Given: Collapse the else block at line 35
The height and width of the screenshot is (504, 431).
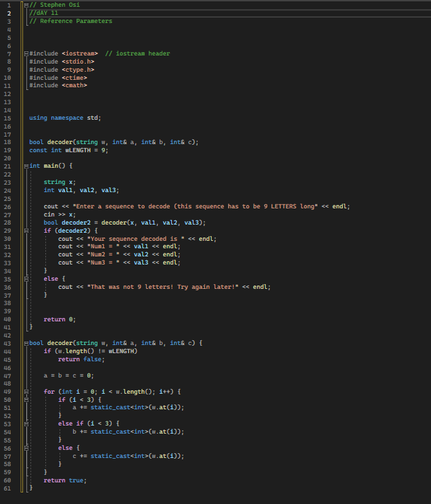Looking at the screenshot, I should [26, 279].
